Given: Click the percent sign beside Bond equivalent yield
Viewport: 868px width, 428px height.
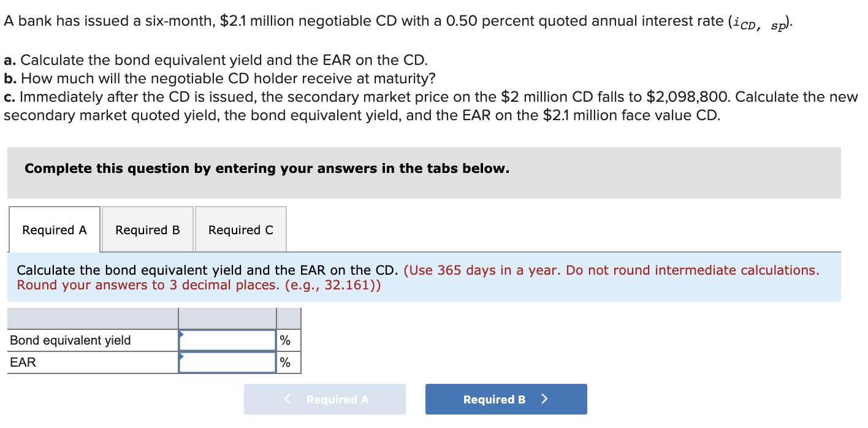Looking at the screenshot, I should tap(285, 340).
